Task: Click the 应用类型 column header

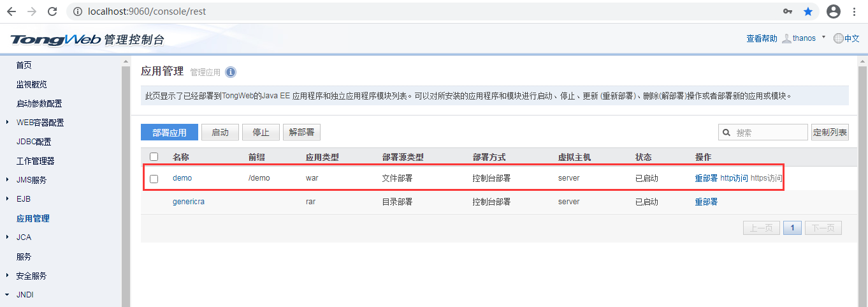Action: pyautogui.click(x=322, y=157)
